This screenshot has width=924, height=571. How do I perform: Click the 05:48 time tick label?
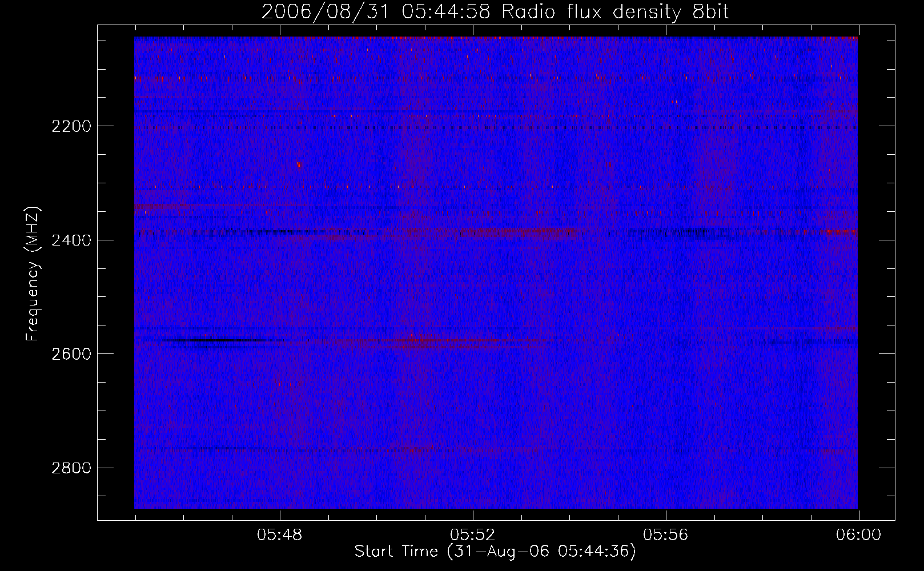pos(279,535)
